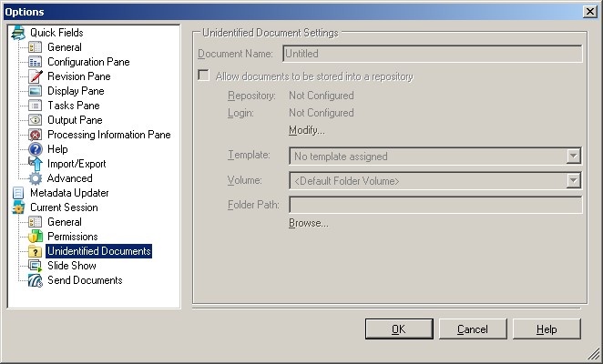
Task: Select the Display Pane icon
Action: point(36,91)
